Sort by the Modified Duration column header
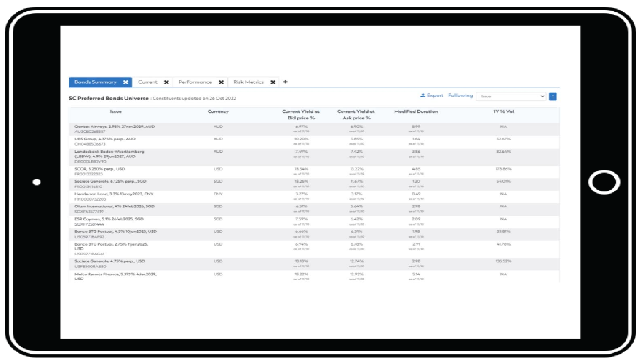The width and height of the screenshot is (644, 362). [416, 112]
